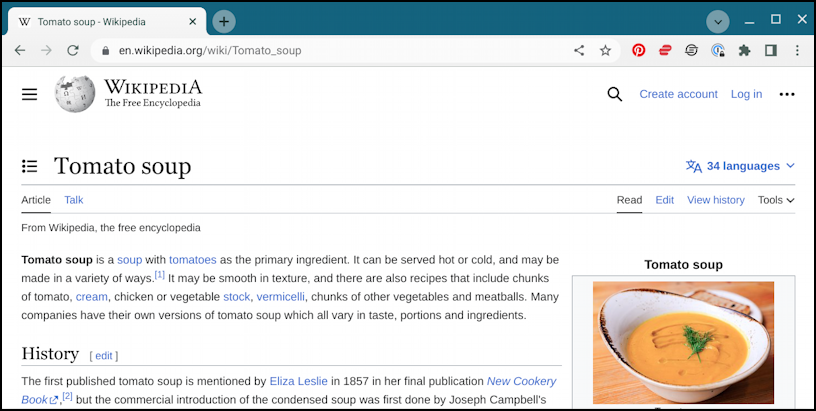Open the tomato soup bowl photo

point(683,342)
